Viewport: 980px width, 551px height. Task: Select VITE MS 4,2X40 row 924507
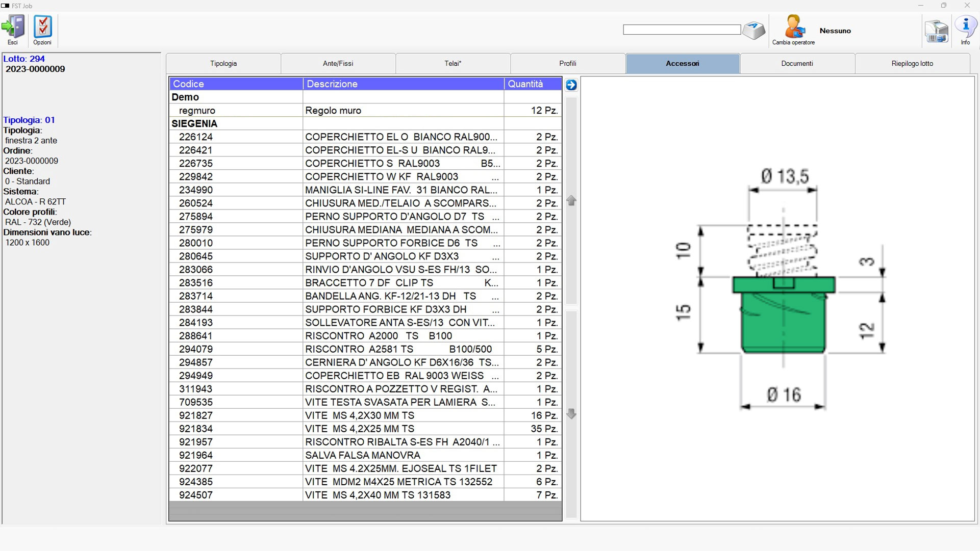(x=365, y=494)
